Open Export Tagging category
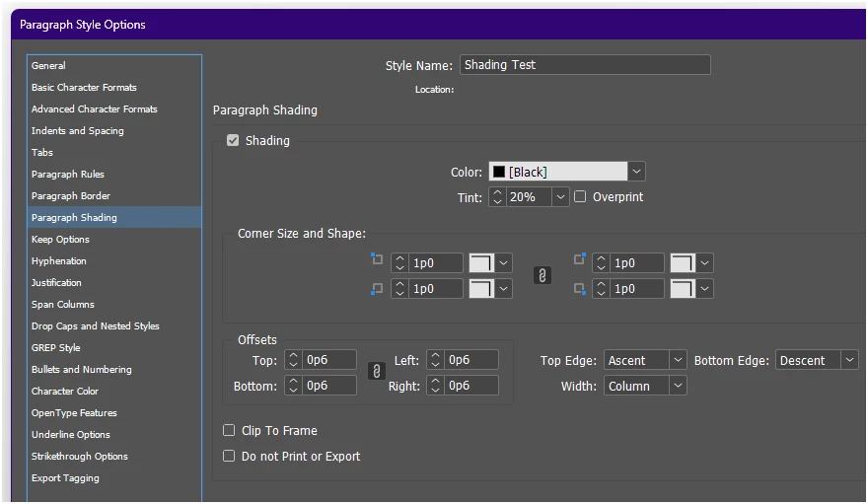 coord(114,477)
